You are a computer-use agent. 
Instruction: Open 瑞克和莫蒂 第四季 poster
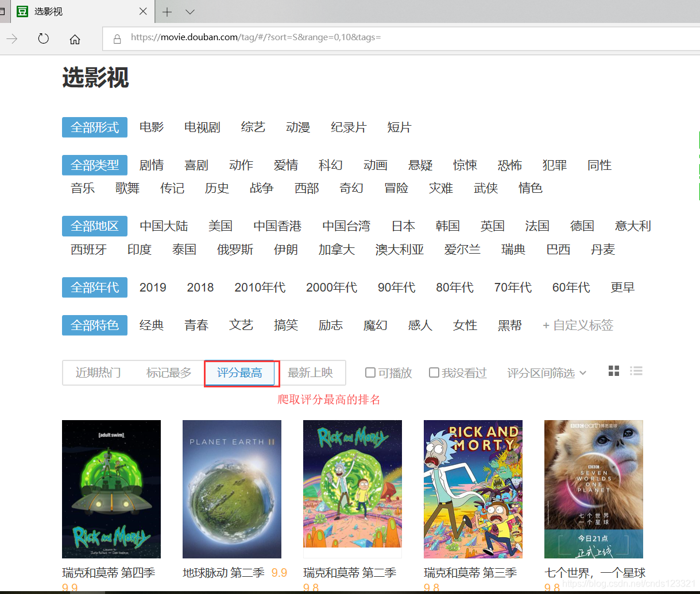(x=111, y=489)
